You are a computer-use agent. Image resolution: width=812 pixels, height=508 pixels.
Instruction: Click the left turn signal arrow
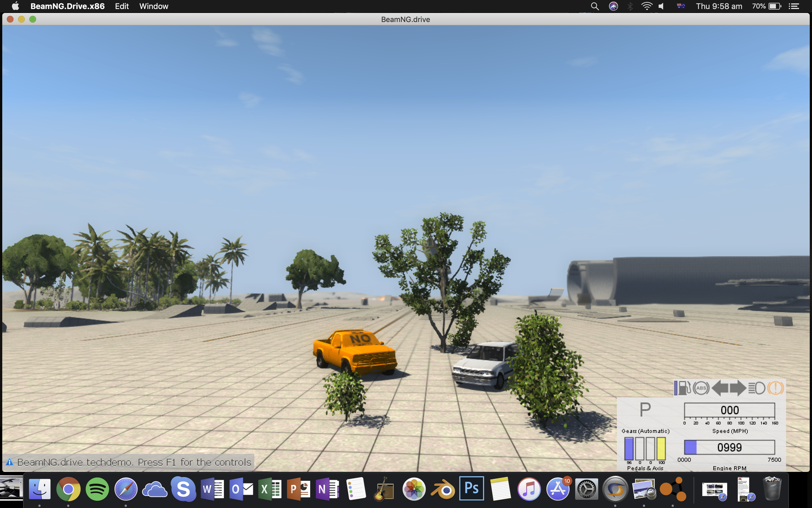click(x=720, y=388)
